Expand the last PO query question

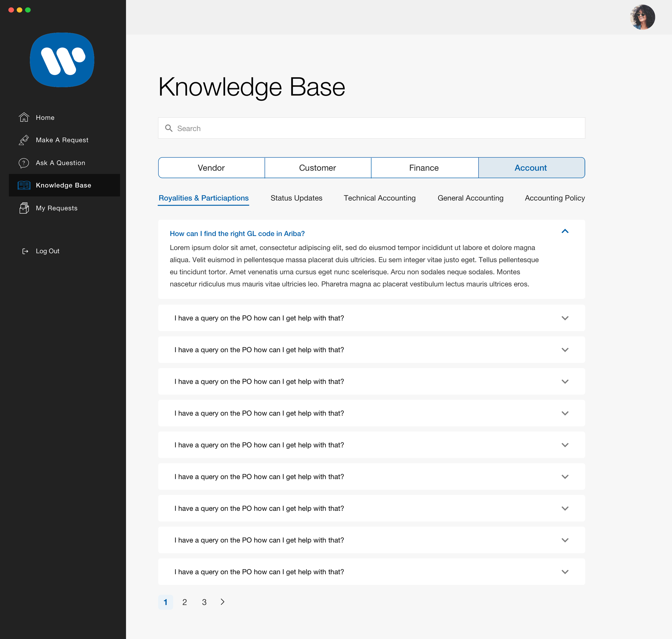[x=565, y=572]
